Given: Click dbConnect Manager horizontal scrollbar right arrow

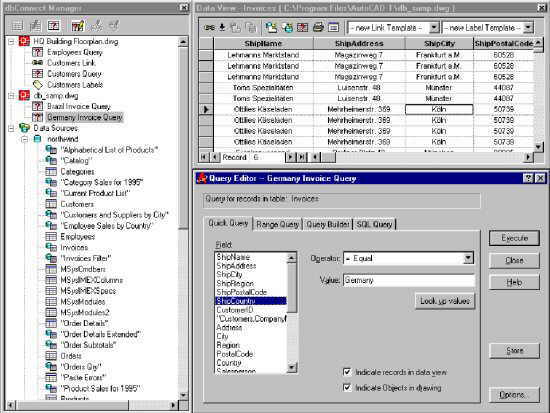Looking at the screenshot, I should pos(173,405).
